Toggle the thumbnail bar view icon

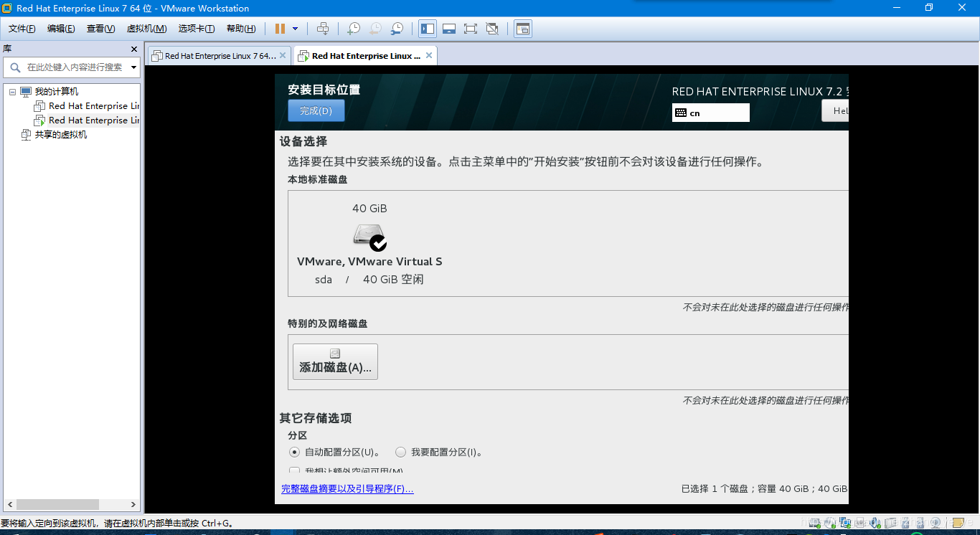[x=449, y=29]
